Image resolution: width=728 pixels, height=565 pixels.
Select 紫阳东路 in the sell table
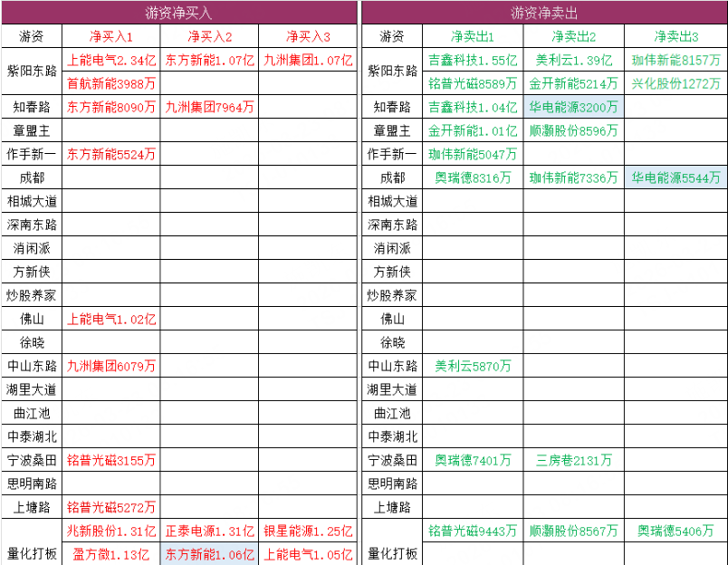(392, 71)
